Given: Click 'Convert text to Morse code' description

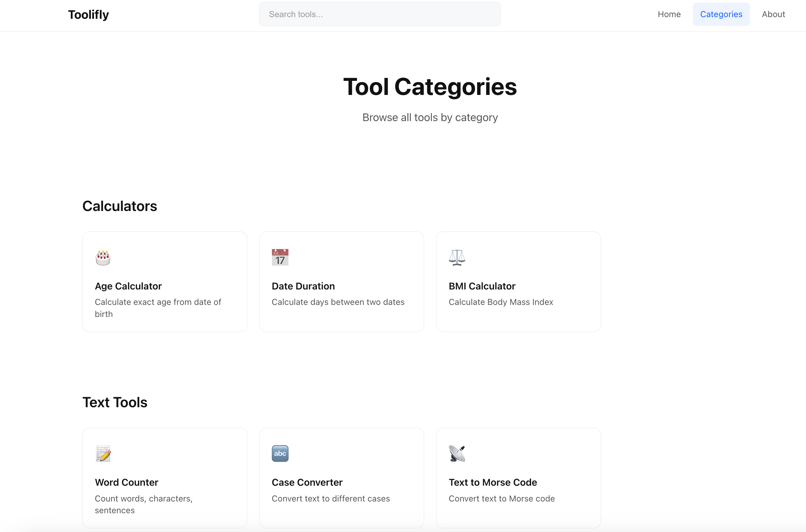Looking at the screenshot, I should tap(502, 498).
